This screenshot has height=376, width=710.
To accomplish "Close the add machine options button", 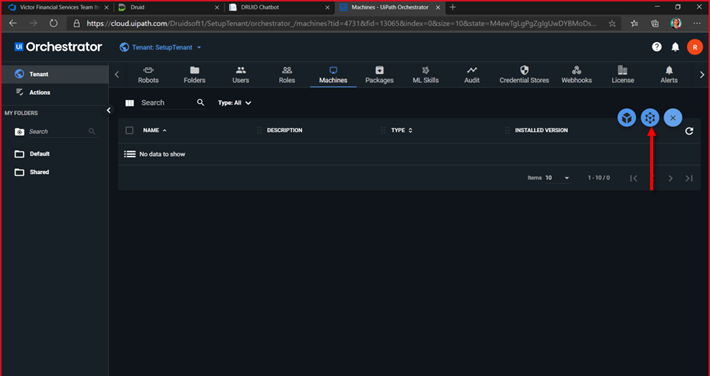I will 673,118.
